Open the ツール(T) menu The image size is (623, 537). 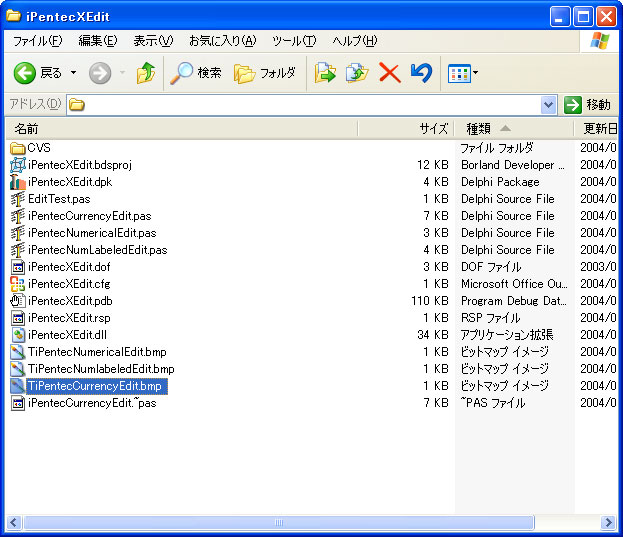click(x=294, y=41)
